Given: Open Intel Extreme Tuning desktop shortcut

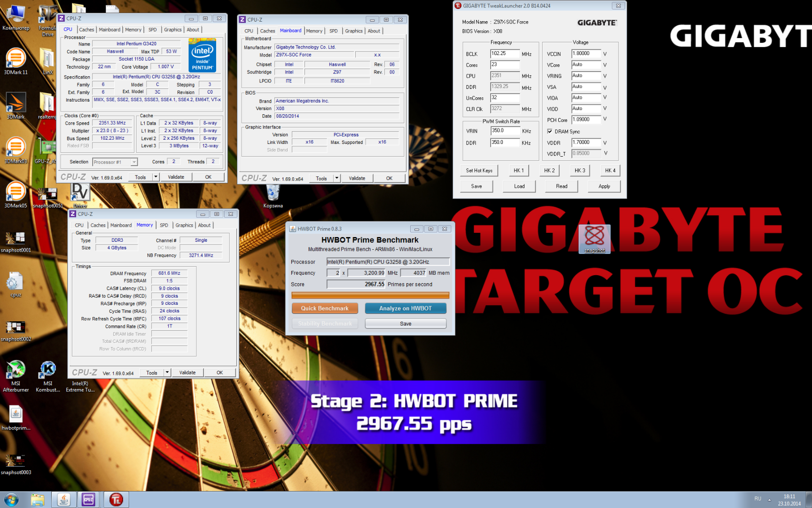Looking at the screenshot, I should [x=80, y=386].
